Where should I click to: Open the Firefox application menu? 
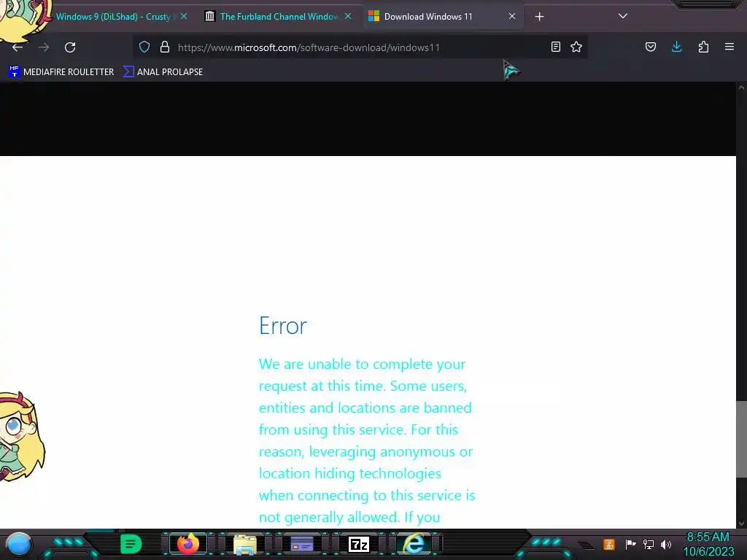[x=729, y=47]
